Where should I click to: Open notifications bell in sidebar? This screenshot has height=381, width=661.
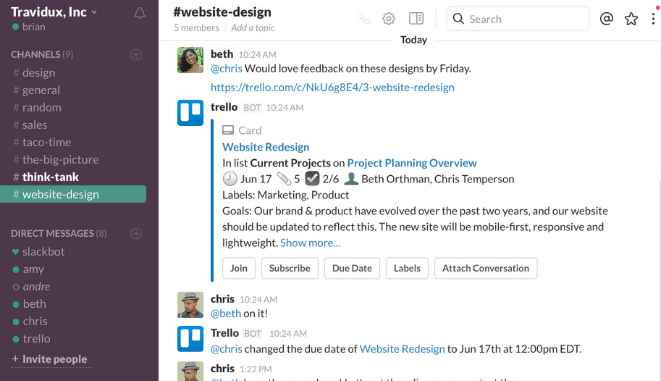tap(140, 13)
